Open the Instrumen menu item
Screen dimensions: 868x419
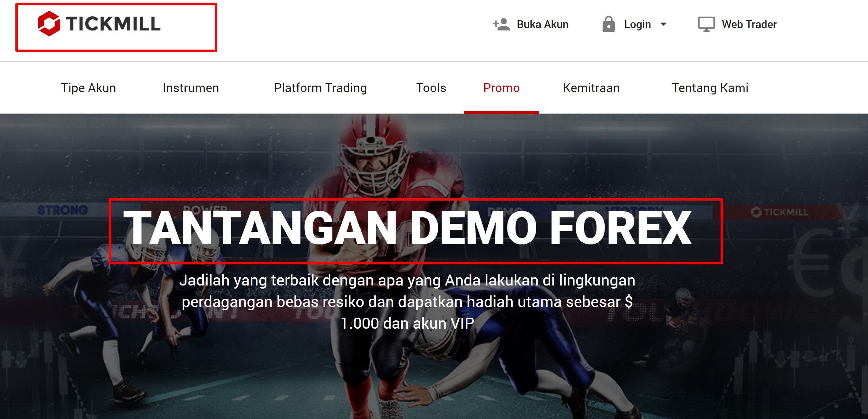click(x=191, y=88)
